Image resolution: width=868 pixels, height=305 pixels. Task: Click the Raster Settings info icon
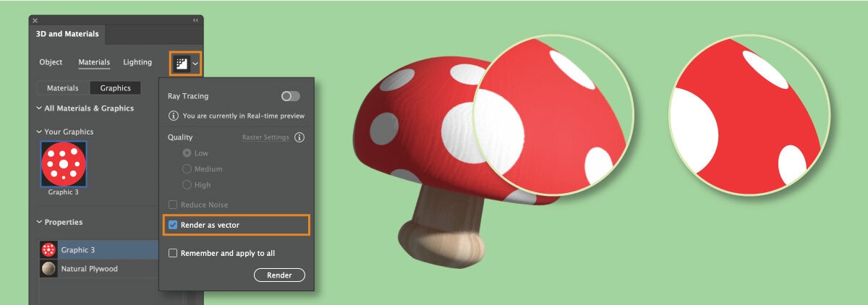(299, 137)
